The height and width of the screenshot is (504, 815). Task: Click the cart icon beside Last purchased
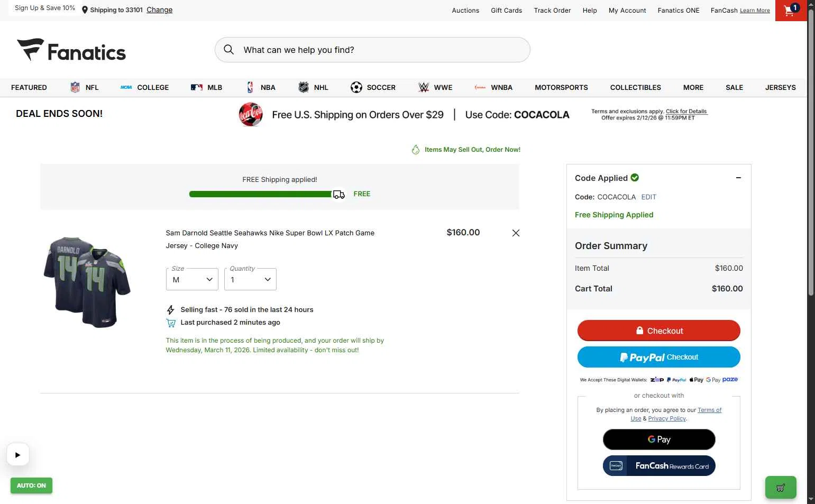[x=171, y=323]
